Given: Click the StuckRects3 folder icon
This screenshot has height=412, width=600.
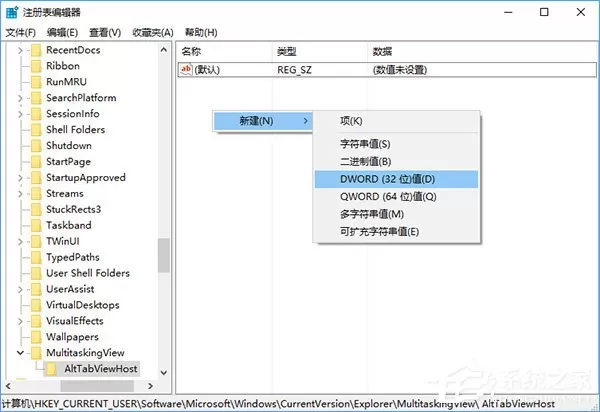Looking at the screenshot, I should pos(36,209).
